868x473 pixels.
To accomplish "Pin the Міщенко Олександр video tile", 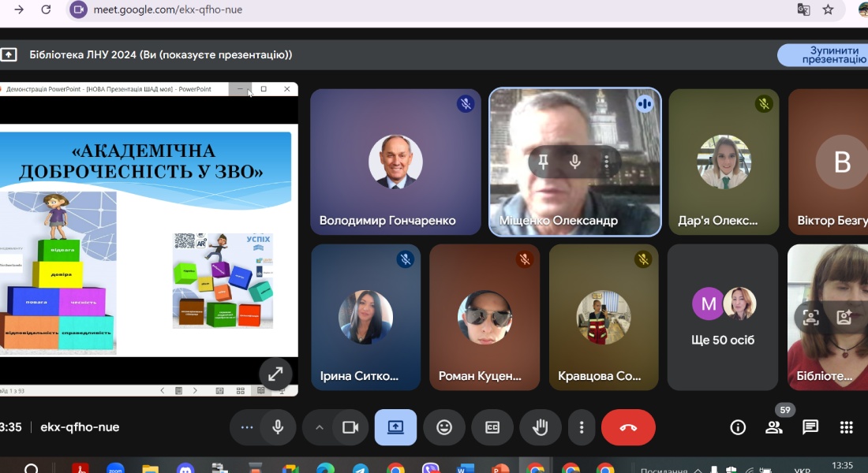I will (543, 162).
